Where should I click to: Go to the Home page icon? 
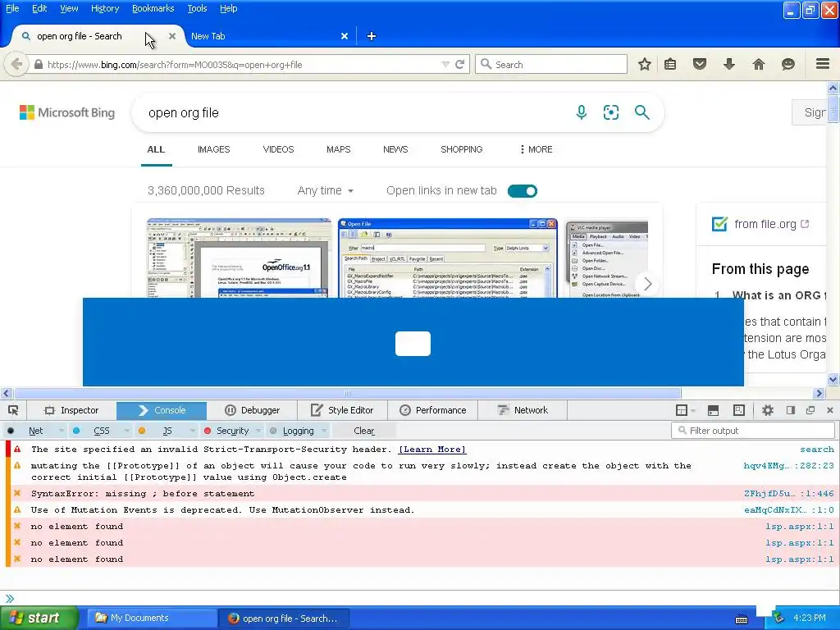point(759,64)
